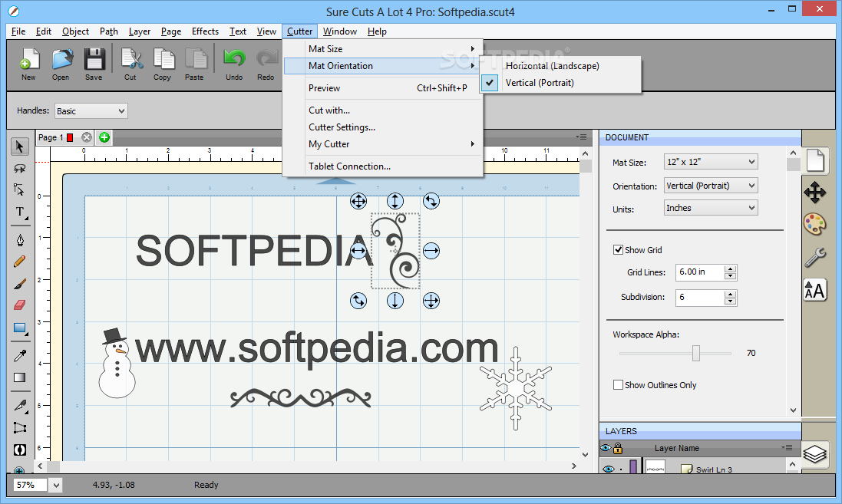Open the Effects menu
The height and width of the screenshot is (504, 842).
[205, 31]
